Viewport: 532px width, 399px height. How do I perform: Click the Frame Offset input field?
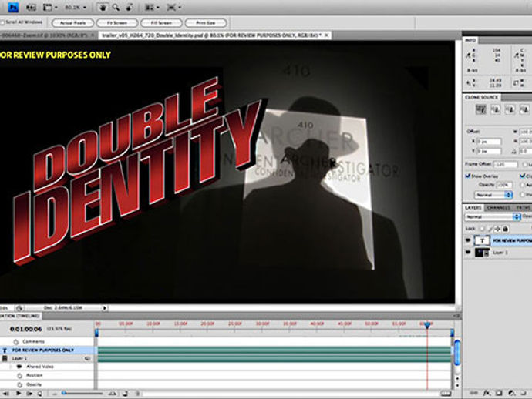coord(505,164)
